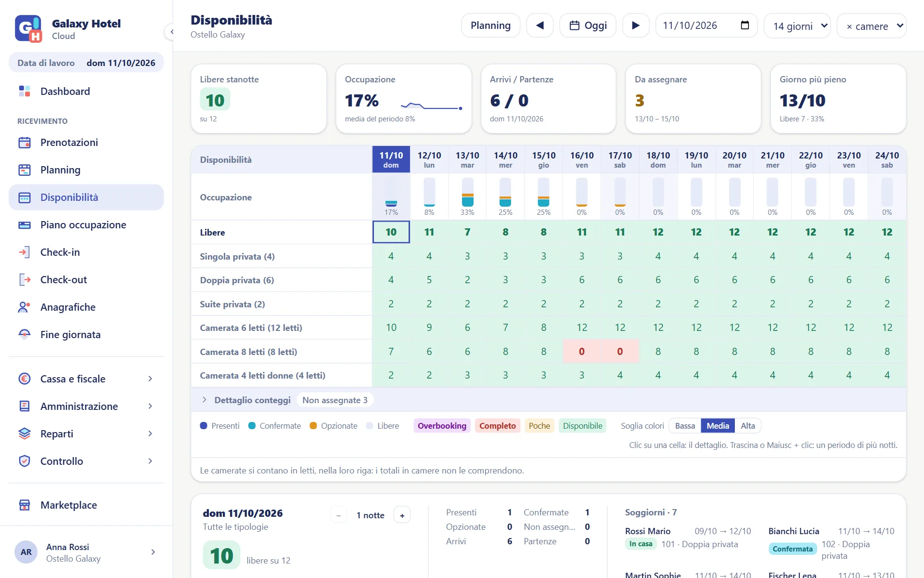The height and width of the screenshot is (578, 924).
Task: Decrease nights with minus button
Action: 338,515
